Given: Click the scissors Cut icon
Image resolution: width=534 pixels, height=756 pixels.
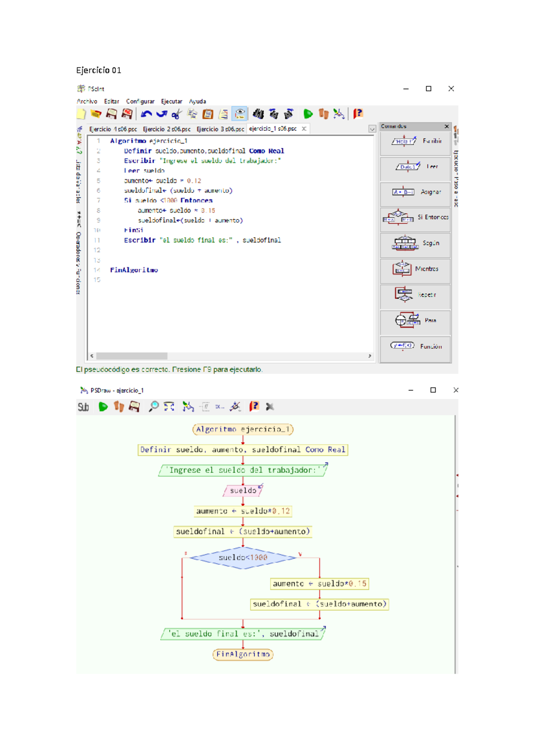Looking at the screenshot, I should coord(177,114).
